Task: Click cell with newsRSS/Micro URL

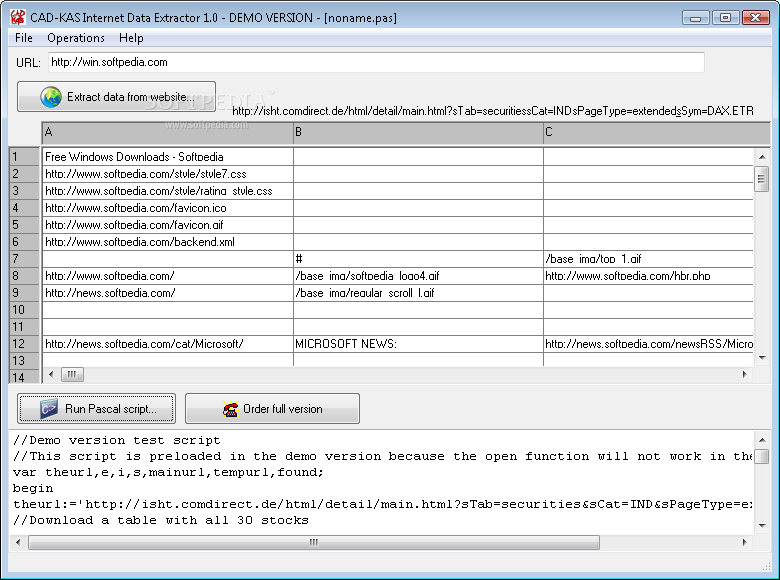Action: (x=649, y=344)
